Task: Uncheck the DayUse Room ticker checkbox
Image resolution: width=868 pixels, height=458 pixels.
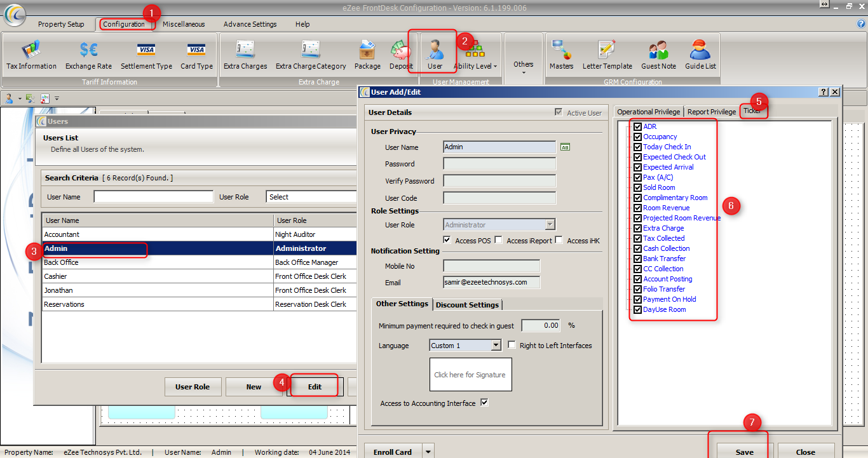Action: pyautogui.click(x=638, y=309)
